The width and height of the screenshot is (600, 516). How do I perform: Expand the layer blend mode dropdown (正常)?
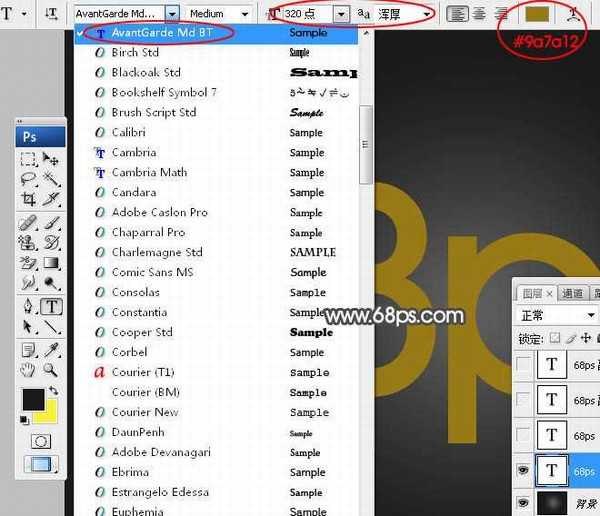593,316
